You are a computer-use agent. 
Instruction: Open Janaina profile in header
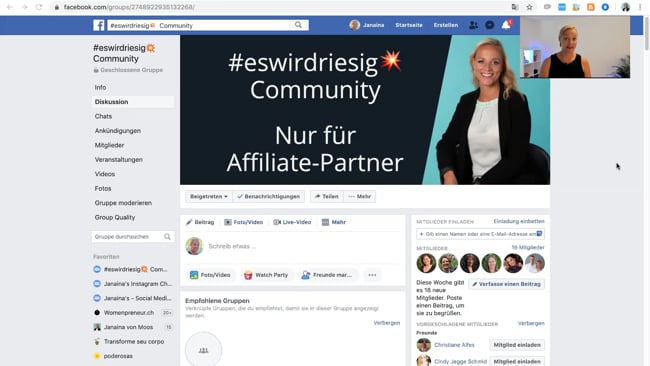367,25
